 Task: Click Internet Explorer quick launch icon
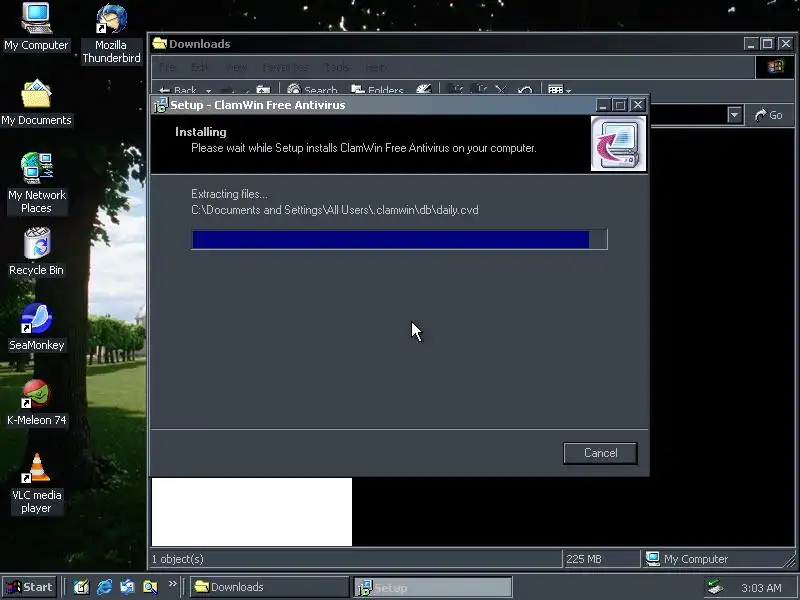pos(105,587)
